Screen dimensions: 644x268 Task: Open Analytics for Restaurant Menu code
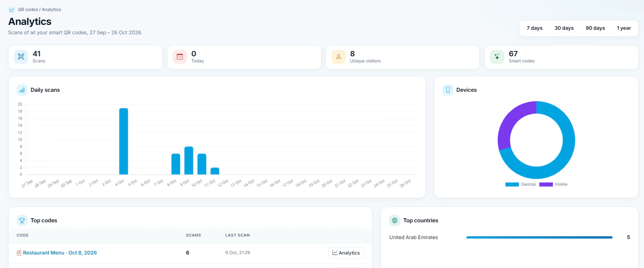346,253
